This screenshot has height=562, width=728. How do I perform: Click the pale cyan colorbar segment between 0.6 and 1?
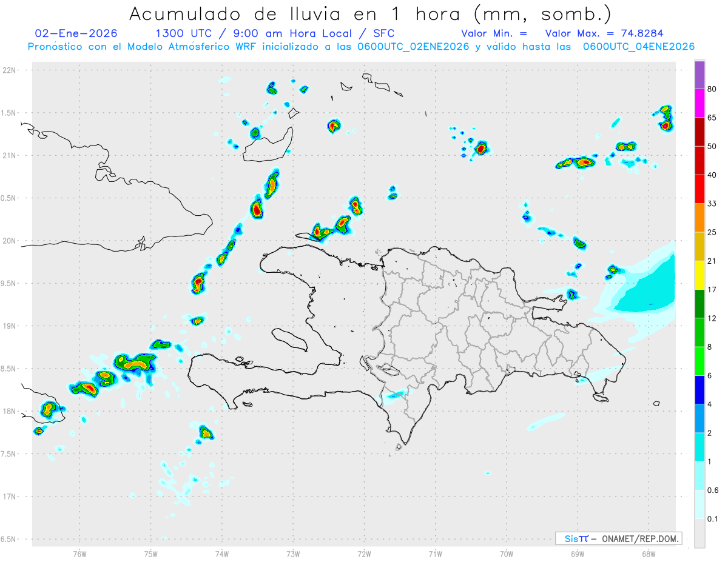click(x=699, y=475)
